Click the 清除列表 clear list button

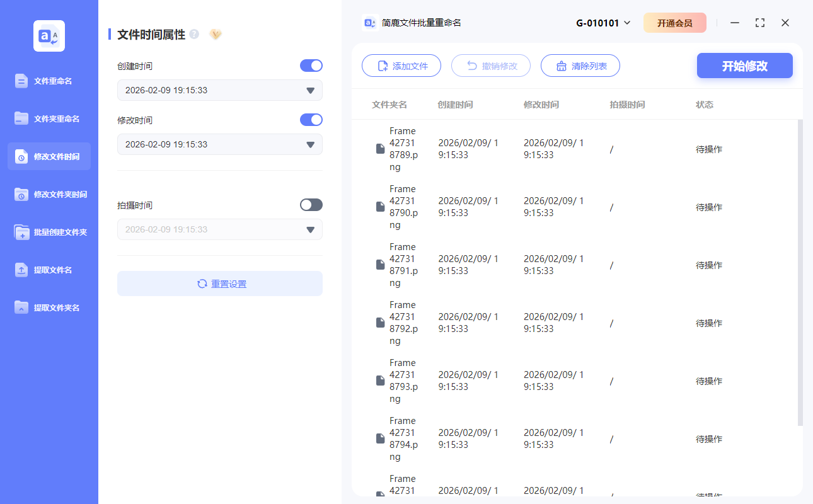point(580,65)
